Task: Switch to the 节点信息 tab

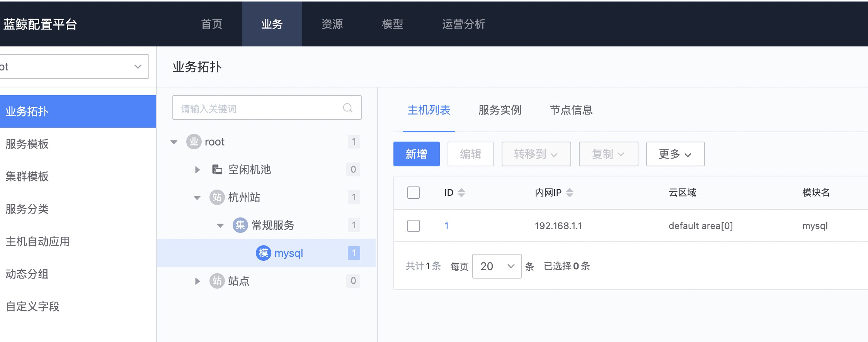Action: point(571,110)
